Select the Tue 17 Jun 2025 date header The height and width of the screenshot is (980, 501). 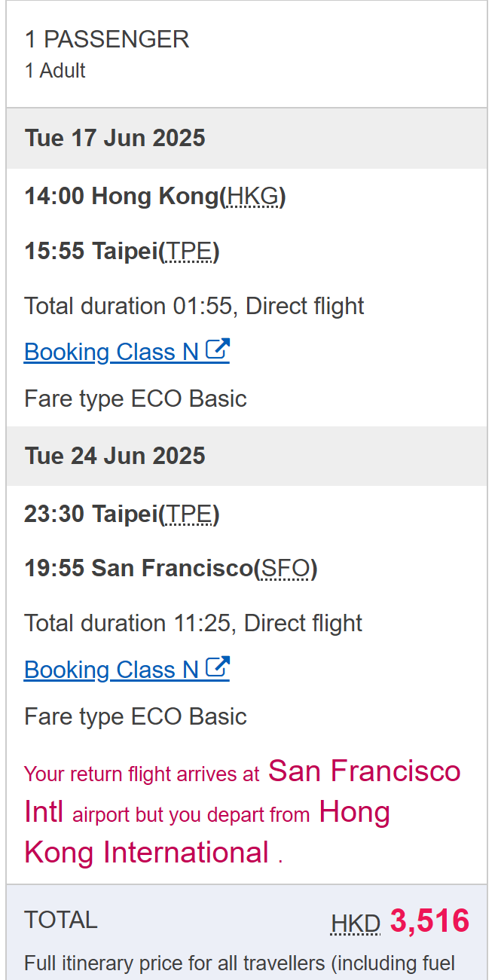115,138
